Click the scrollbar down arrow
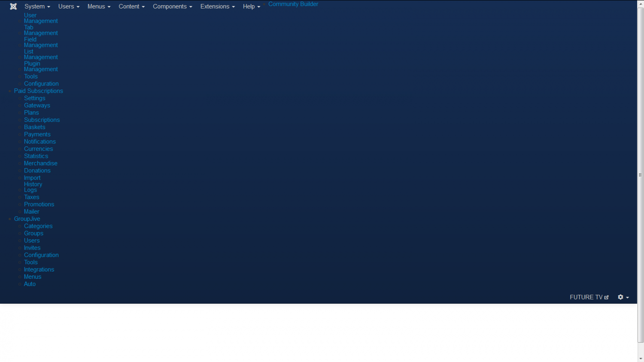 click(641, 359)
